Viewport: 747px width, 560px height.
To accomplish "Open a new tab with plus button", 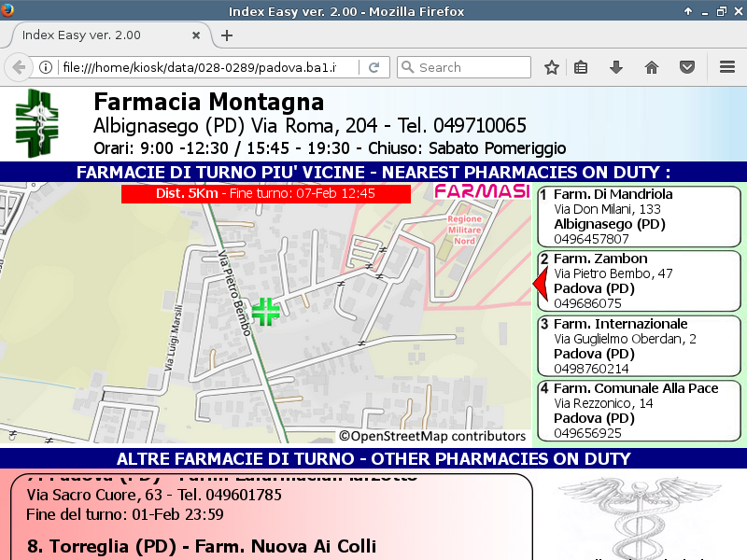I will pyautogui.click(x=227, y=35).
